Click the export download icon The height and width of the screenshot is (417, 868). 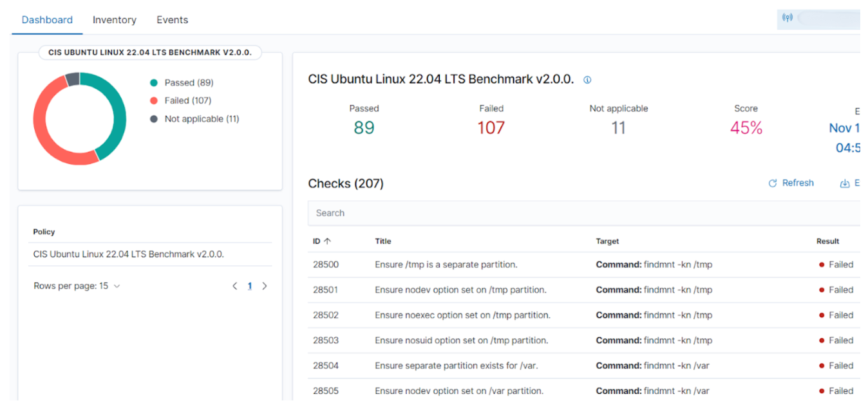pyautogui.click(x=845, y=183)
